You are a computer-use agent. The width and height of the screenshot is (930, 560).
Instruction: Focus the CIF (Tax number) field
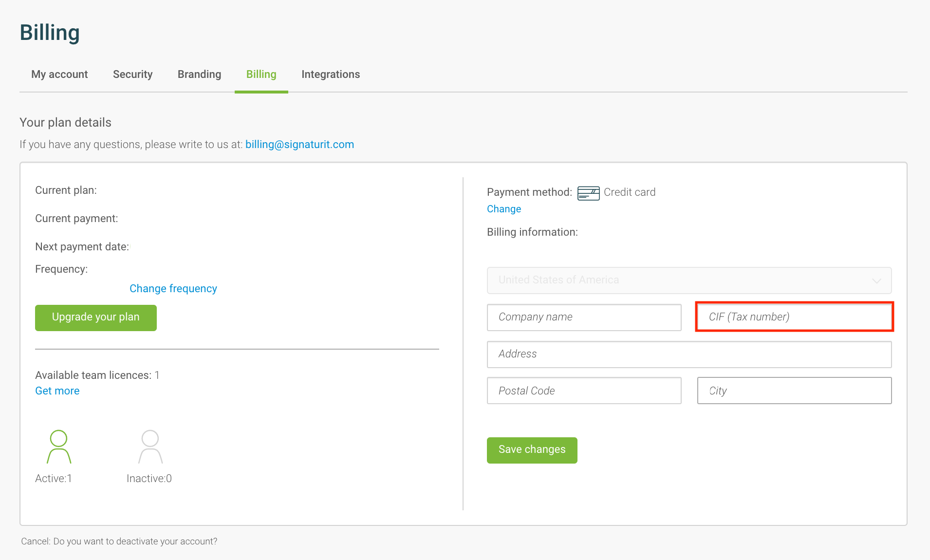(794, 317)
